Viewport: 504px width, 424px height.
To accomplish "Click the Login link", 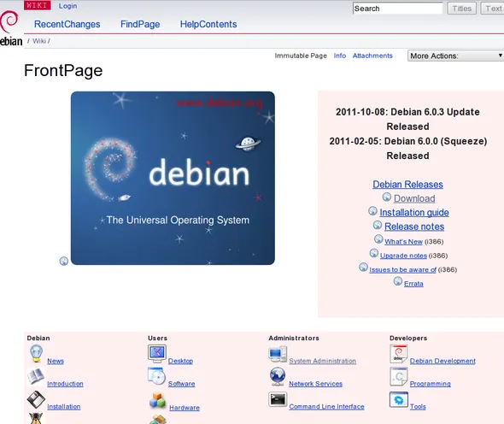I will (x=67, y=6).
